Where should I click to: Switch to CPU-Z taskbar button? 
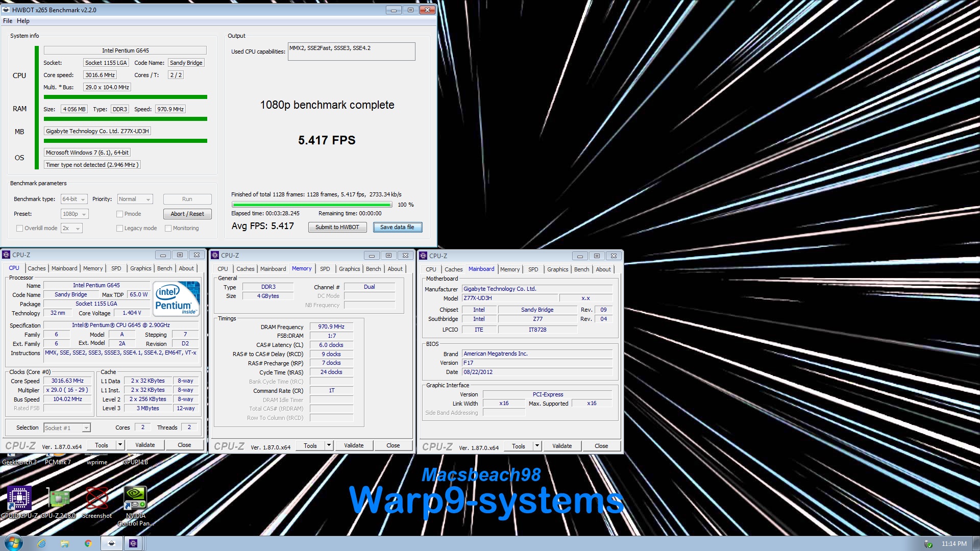tap(133, 543)
